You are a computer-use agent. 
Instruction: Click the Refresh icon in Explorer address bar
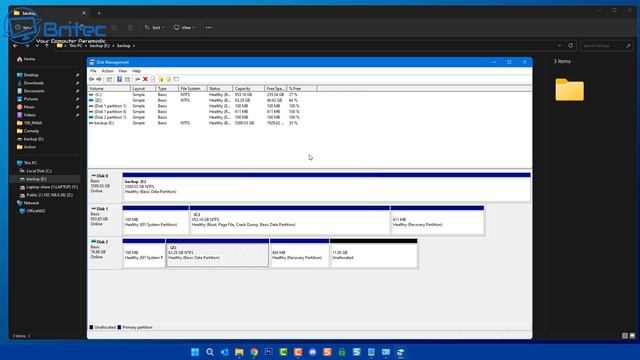[x=571, y=46]
